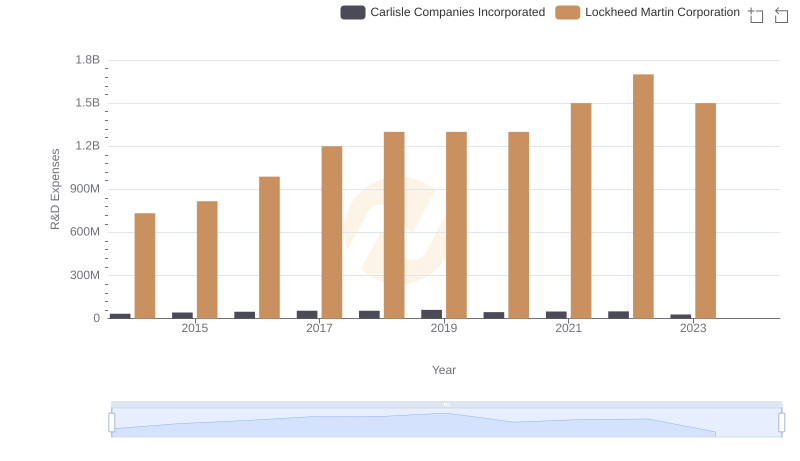
Task: Click the Carlisle Companies 2014 bar
Action: click(120, 316)
